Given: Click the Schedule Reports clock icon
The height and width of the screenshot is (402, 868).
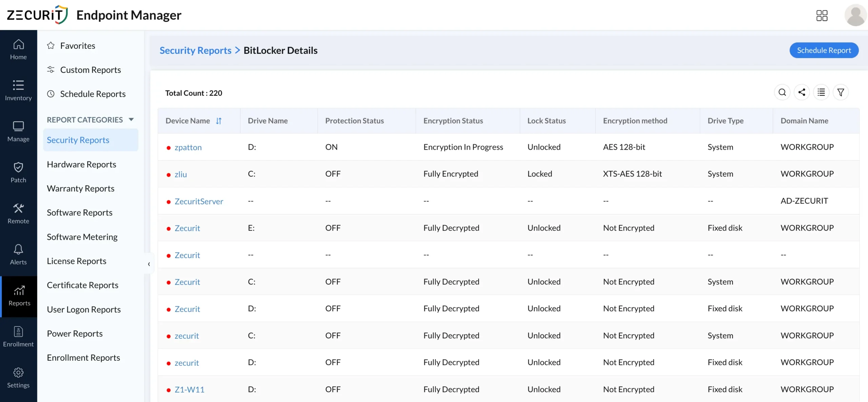Looking at the screenshot, I should 51,94.
